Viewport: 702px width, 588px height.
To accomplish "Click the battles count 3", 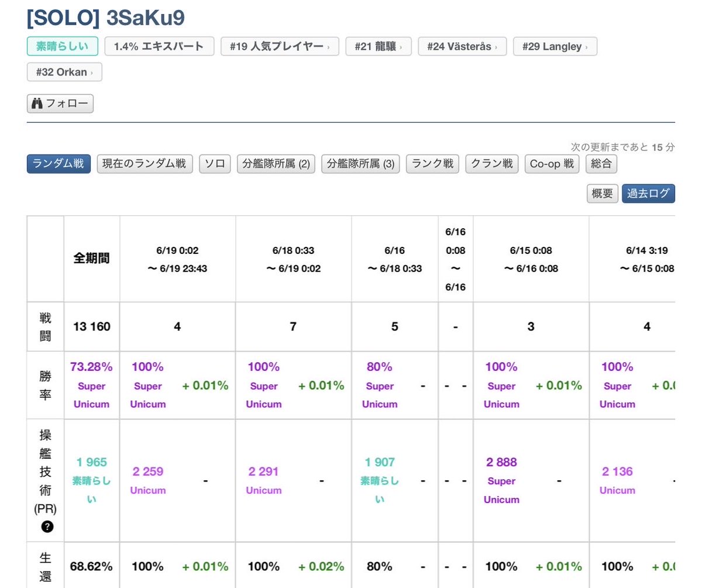I will click(x=531, y=326).
